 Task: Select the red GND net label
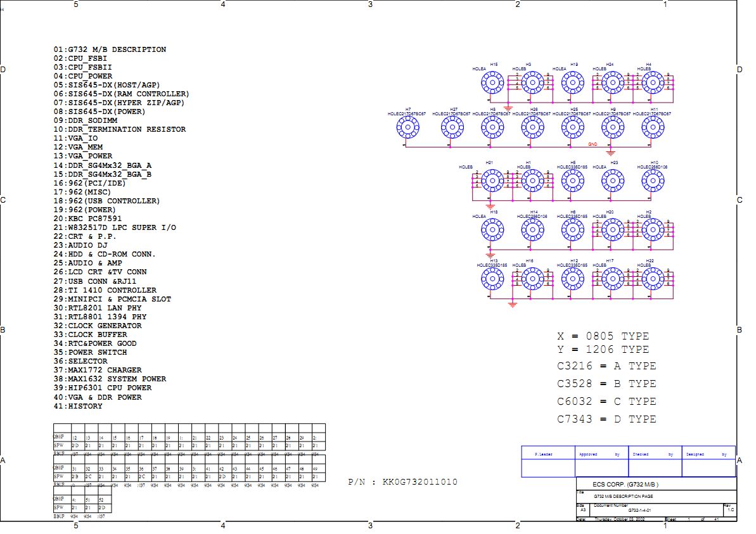(593, 144)
